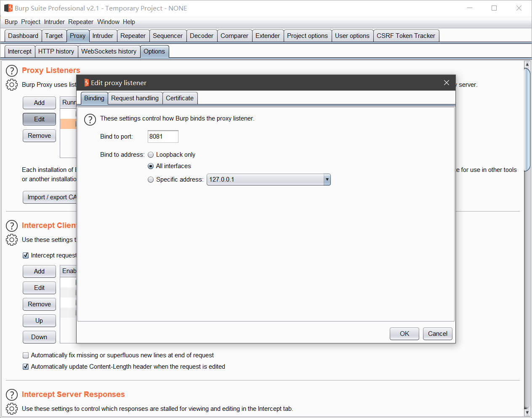The image size is (532, 418).
Task: Open the Certificate tab
Action: (x=180, y=98)
